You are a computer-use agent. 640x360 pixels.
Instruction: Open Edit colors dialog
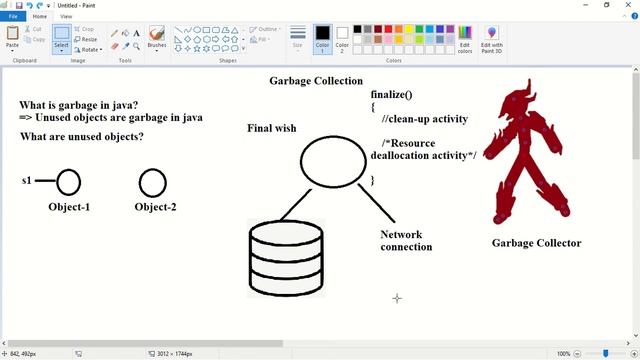pos(465,40)
